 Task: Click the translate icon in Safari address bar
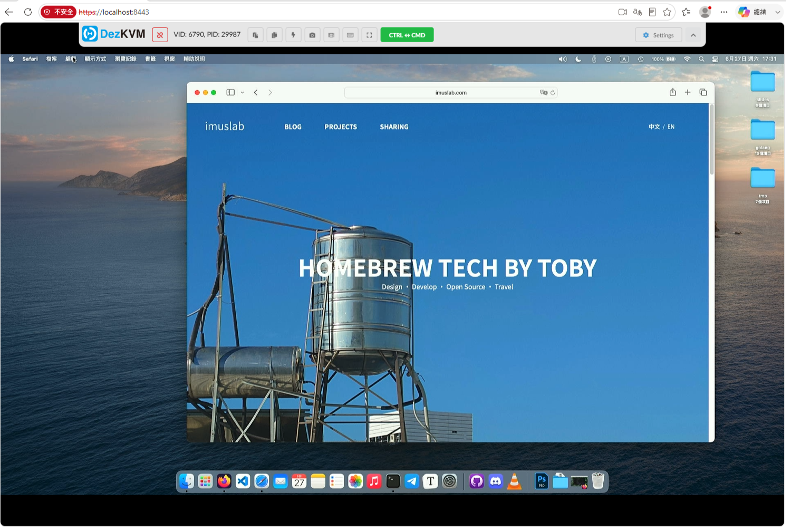click(x=544, y=92)
